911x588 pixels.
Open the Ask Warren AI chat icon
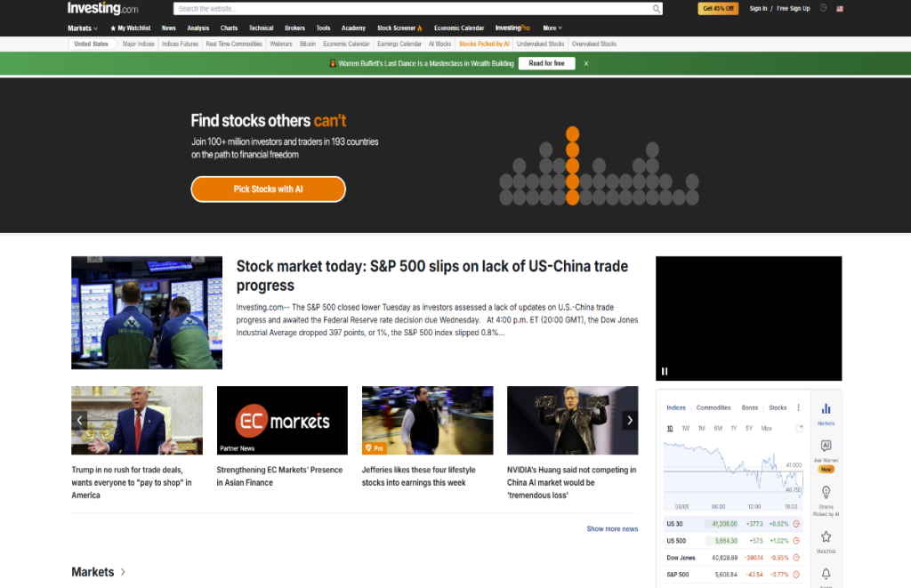(826, 446)
